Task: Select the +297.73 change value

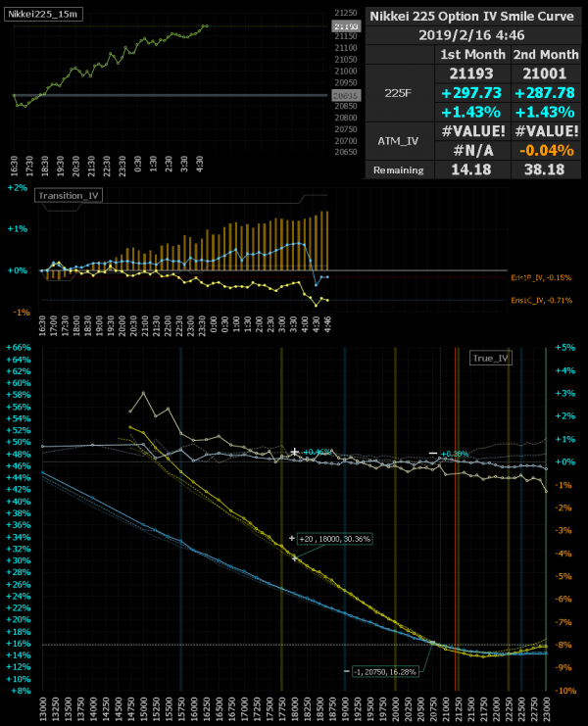Action: [471, 93]
